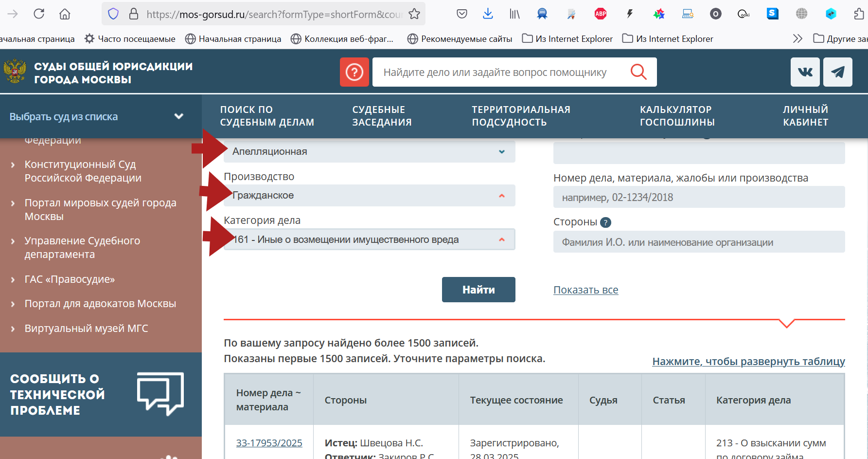
Task: Open case link 33-17953/2025
Action: pos(269,442)
